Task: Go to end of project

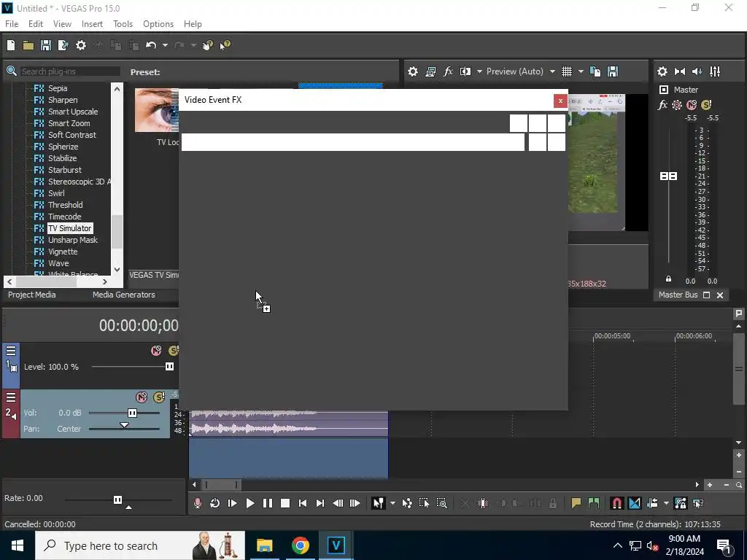Action: tap(320, 503)
